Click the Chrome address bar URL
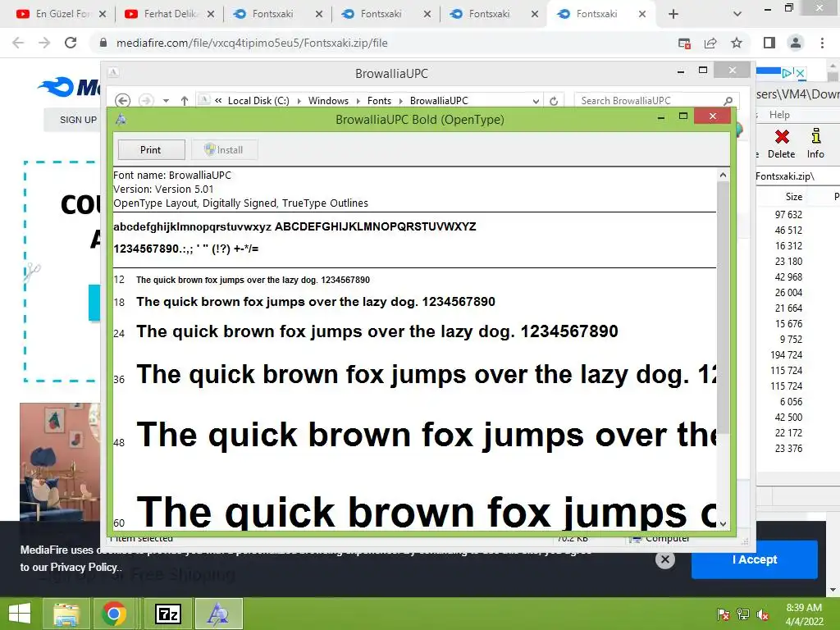Image resolution: width=840 pixels, height=630 pixels. click(252, 43)
